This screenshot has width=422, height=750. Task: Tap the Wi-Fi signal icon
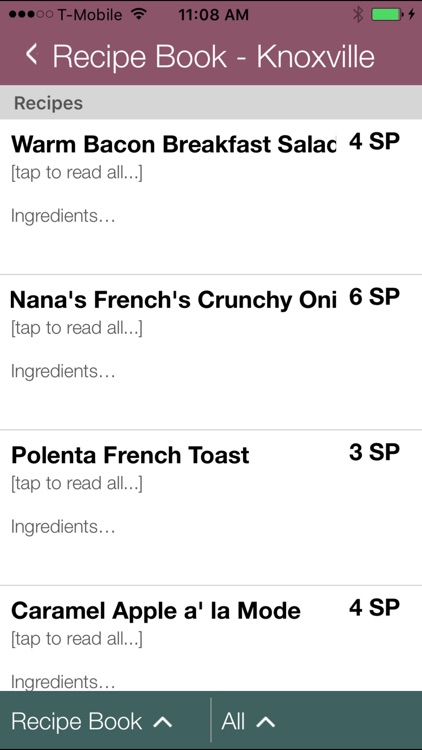(138, 14)
